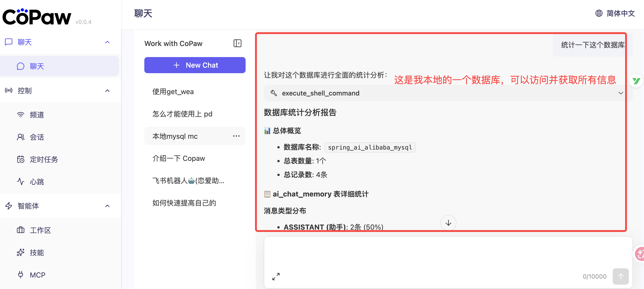Collapse the 智能体 sidebar section
Viewport: 644px width, 289px height.
click(107, 206)
